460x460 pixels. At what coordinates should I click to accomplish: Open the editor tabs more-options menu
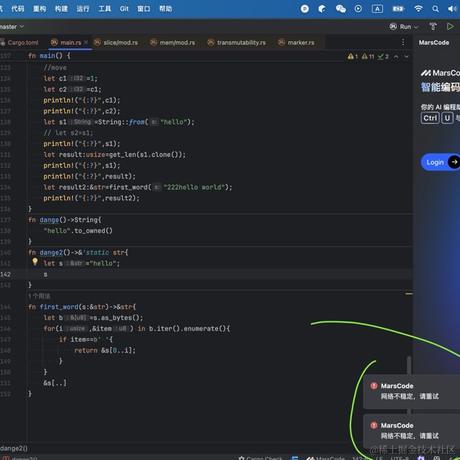click(x=403, y=42)
